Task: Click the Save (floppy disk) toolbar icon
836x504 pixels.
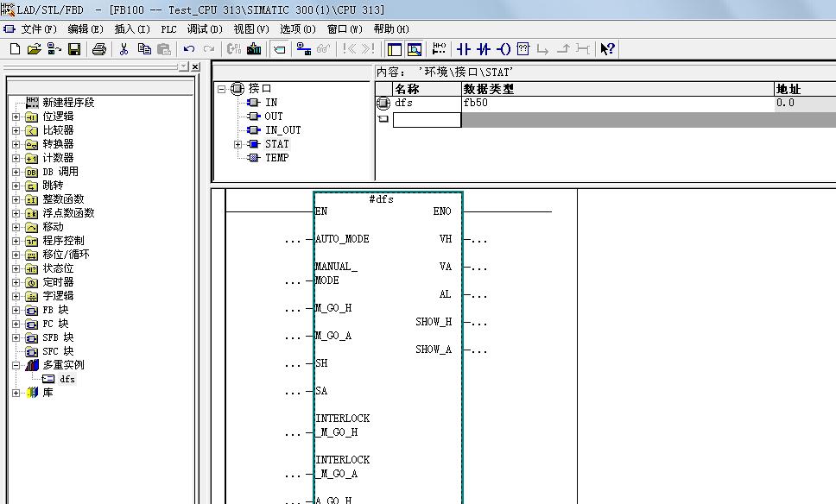Action: (74, 49)
